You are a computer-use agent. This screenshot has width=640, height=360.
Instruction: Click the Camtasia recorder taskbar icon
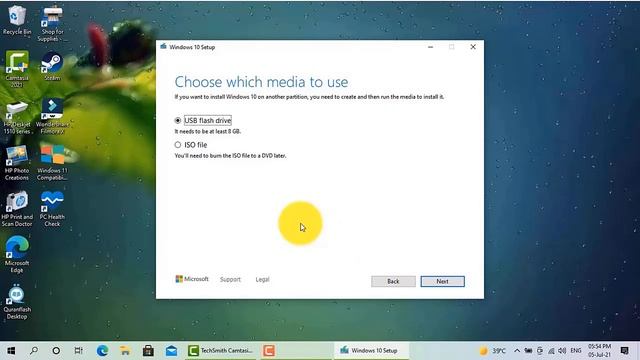269,351
